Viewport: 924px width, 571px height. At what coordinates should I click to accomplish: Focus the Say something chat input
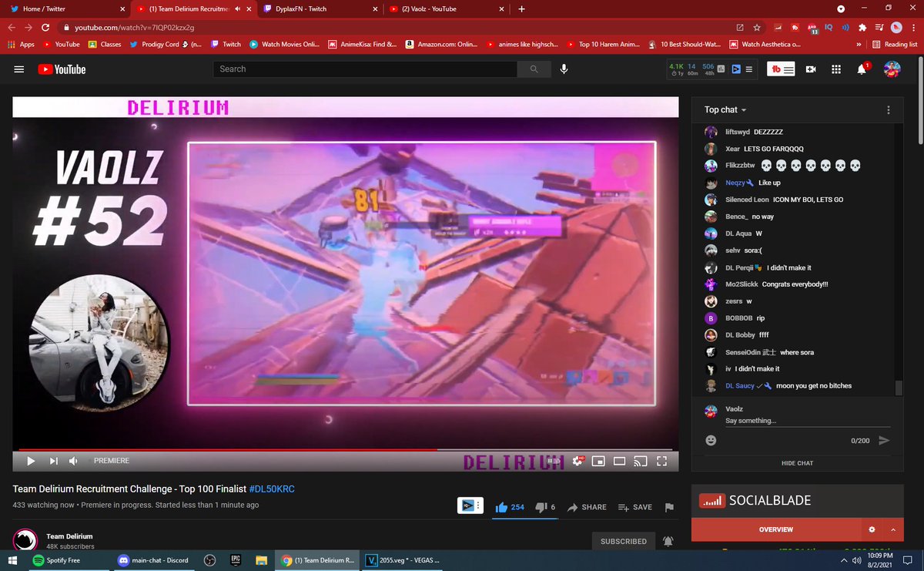tap(808, 421)
